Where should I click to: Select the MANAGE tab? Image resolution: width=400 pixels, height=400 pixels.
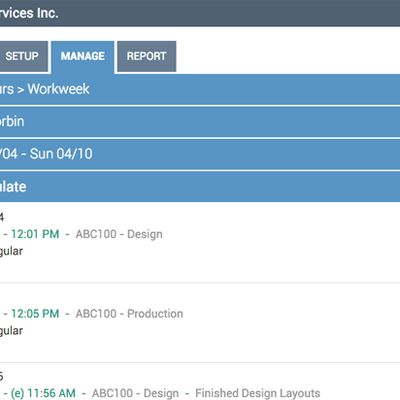(83, 57)
